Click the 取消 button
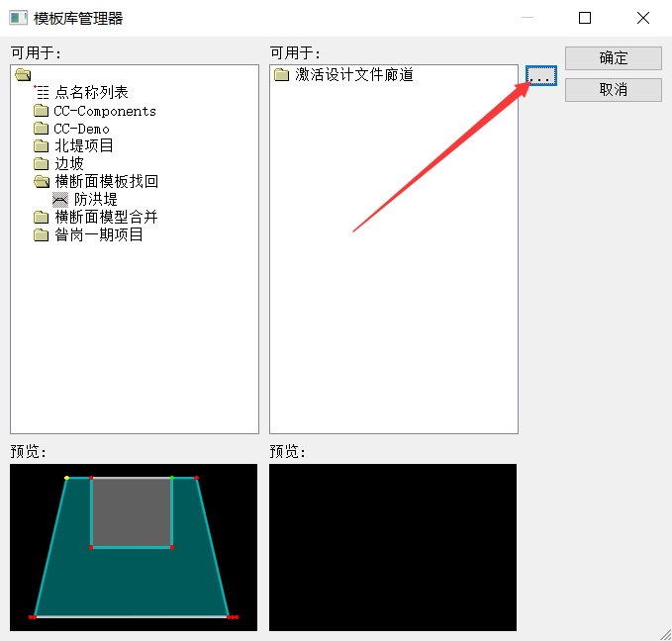 point(613,90)
